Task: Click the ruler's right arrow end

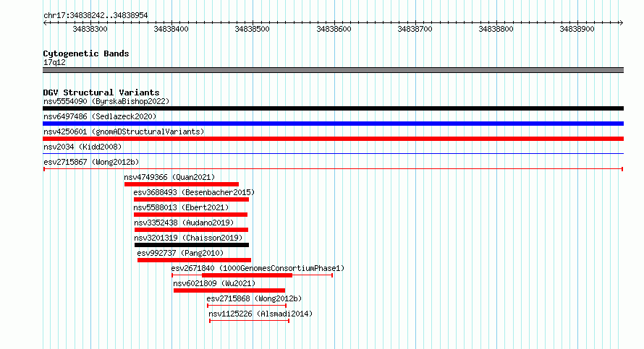Action: tap(622, 23)
